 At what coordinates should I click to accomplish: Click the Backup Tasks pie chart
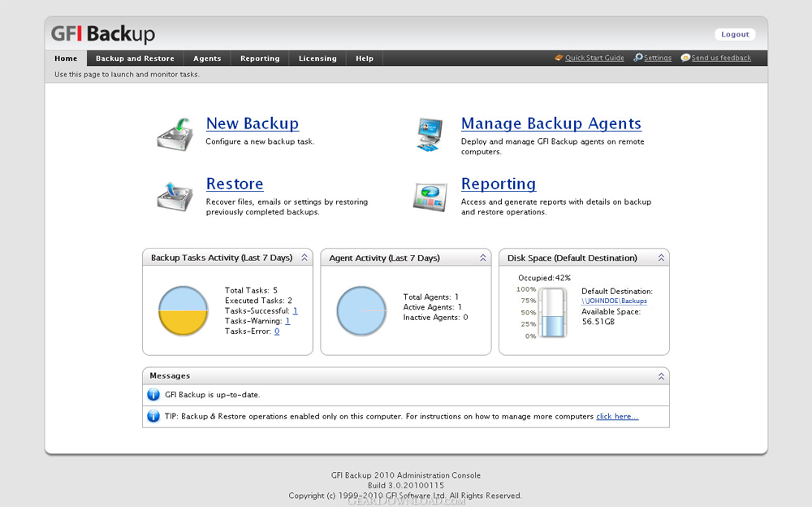184,310
